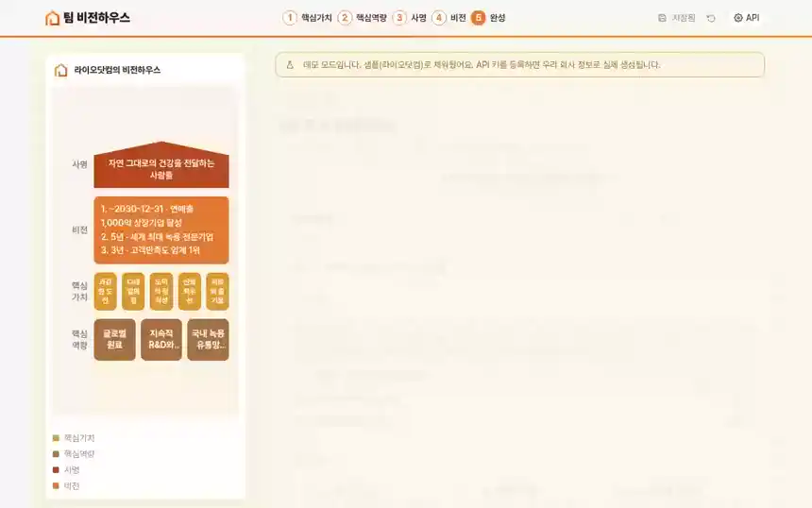Click the 팀 비전하우스 house logo icon

[52, 18]
